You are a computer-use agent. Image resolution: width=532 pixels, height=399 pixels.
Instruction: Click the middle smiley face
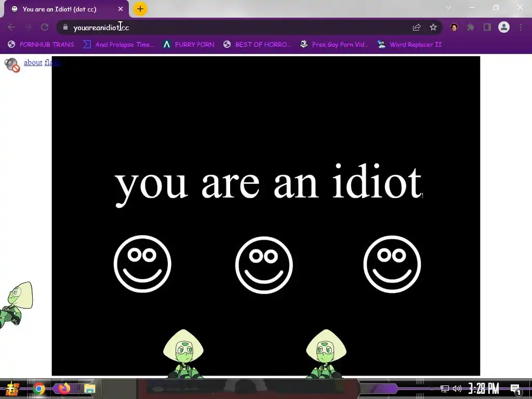point(264,265)
